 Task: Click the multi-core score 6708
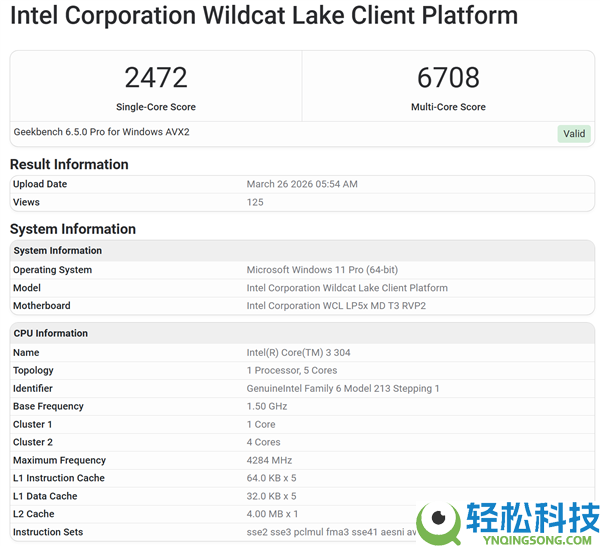448,77
